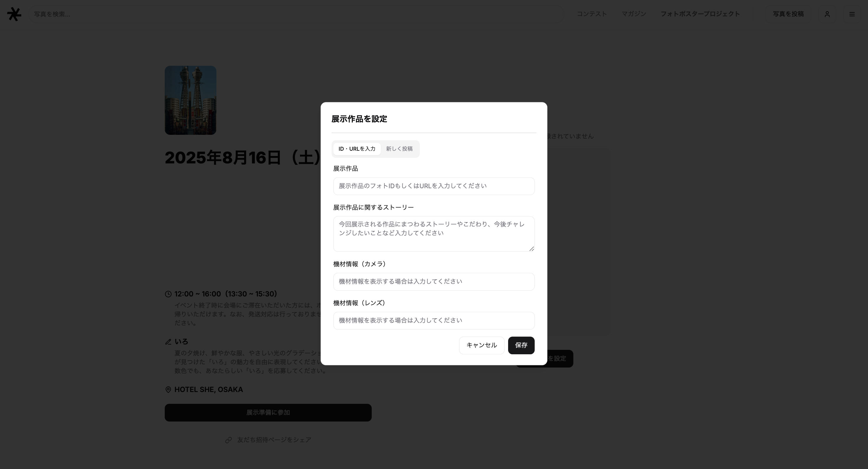Viewport: 868px width, 469px height.
Task: Click the 保存 button
Action: click(x=521, y=345)
